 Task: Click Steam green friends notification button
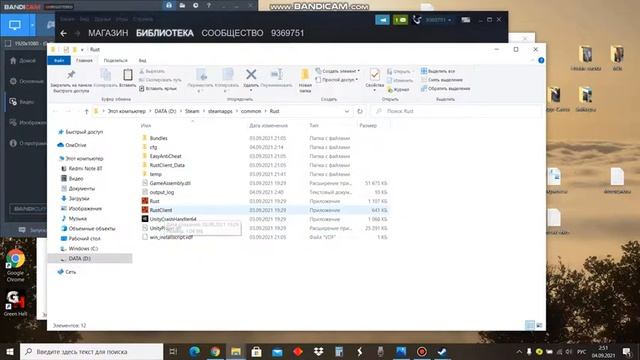(400, 20)
